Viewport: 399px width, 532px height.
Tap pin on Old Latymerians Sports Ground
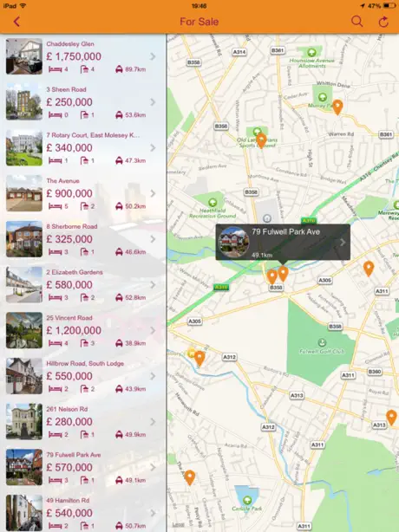[261, 140]
